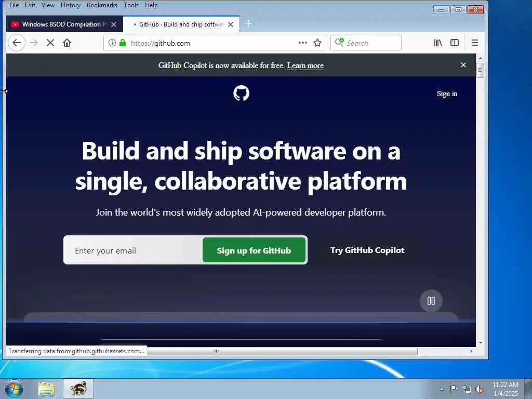Open the Tools menu
This screenshot has height=399, width=532.
pyautogui.click(x=131, y=5)
